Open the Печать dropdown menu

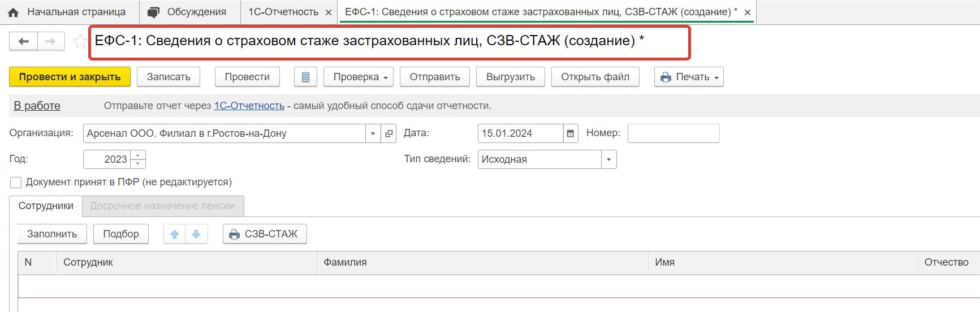pyautogui.click(x=689, y=77)
